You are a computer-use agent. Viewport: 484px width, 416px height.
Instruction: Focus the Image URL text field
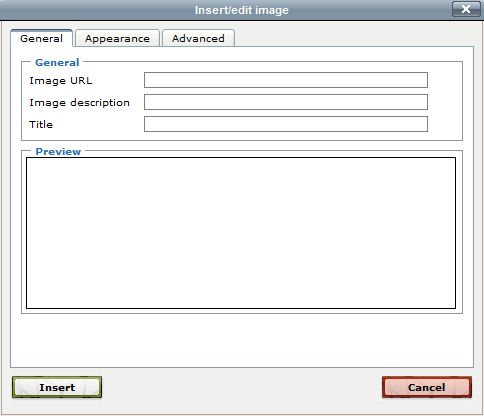(x=286, y=80)
